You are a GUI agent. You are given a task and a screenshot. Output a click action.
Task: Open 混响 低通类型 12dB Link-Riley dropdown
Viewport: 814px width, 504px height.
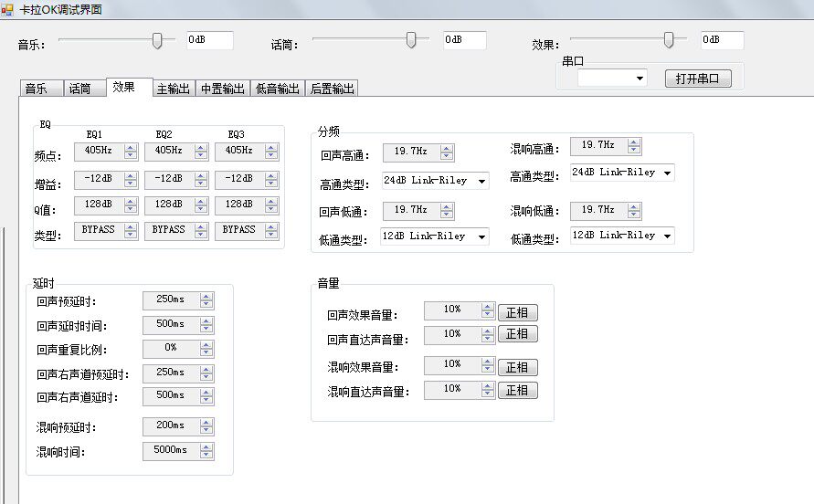coord(622,236)
